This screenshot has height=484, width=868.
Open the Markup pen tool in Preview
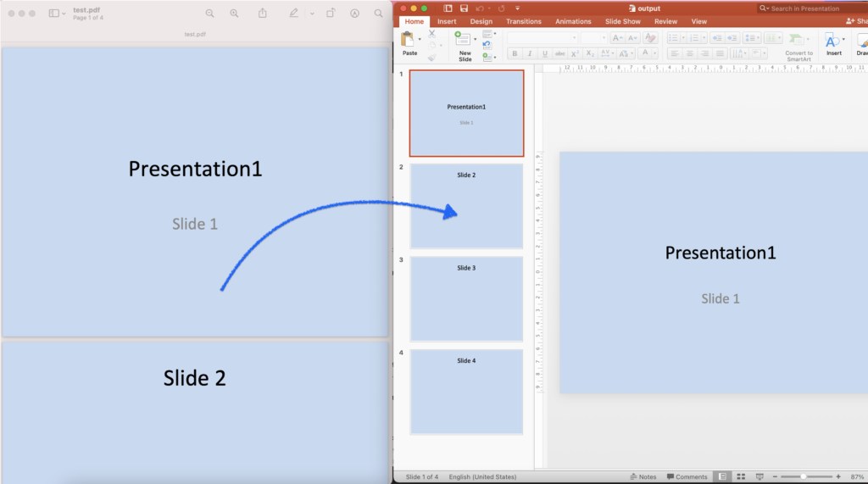point(293,14)
